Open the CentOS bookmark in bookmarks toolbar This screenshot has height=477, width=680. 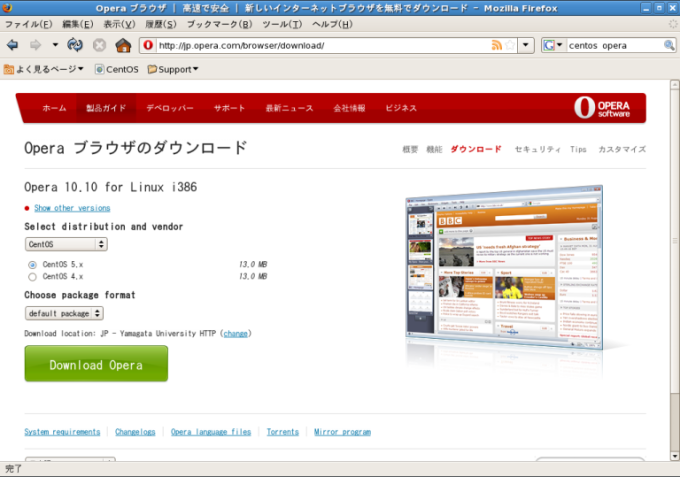(x=116, y=69)
